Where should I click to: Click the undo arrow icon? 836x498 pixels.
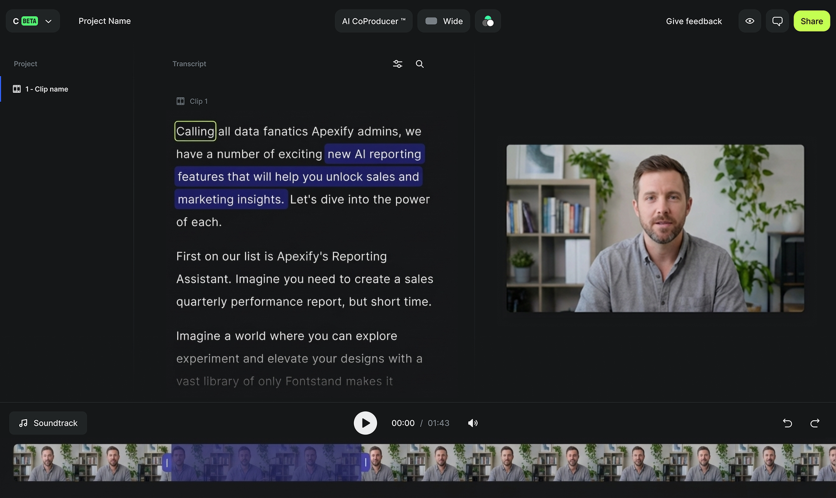[x=787, y=423]
